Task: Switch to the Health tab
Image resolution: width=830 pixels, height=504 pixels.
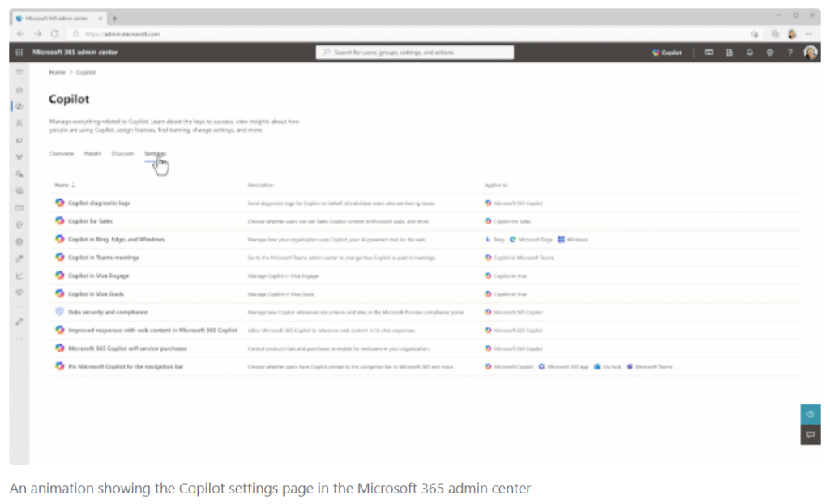Action: pos(92,154)
